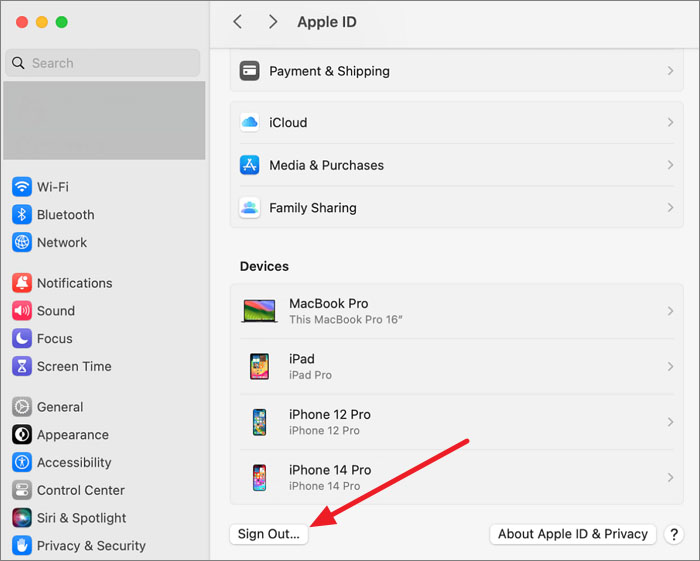Click the Wi-Fi icon in sidebar
Screen dimensions: 700x561
pos(22,187)
